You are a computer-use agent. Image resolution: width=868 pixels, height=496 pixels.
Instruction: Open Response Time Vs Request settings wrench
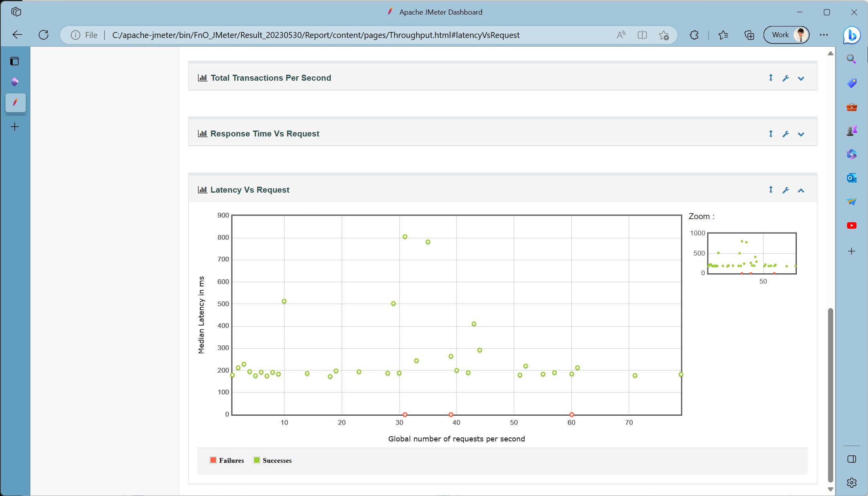(x=786, y=134)
